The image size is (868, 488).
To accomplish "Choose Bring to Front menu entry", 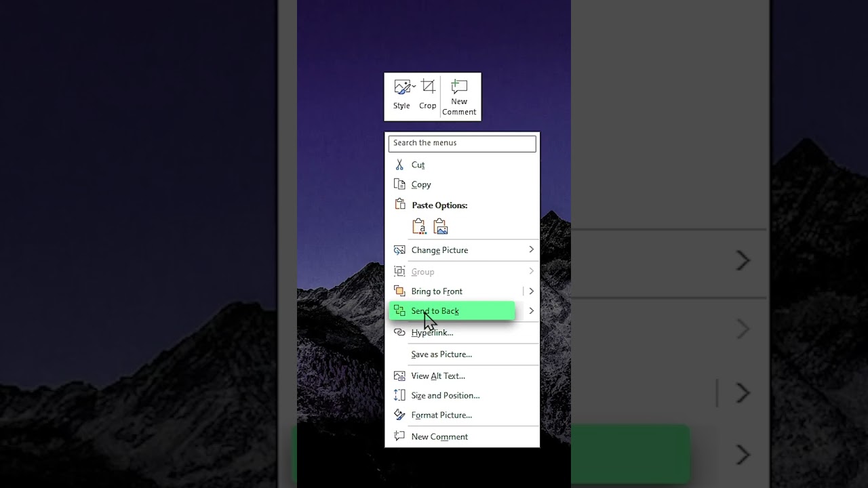I will (456, 291).
